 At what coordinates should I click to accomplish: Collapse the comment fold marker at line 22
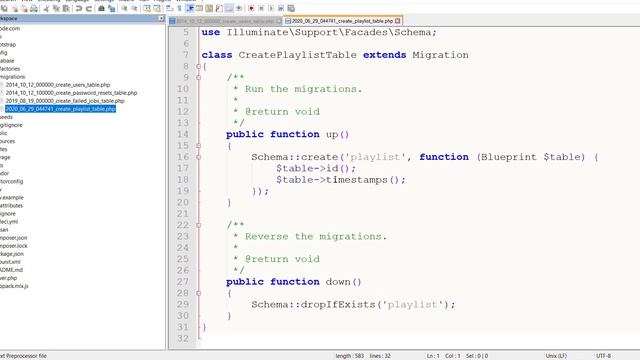[198, 225]
